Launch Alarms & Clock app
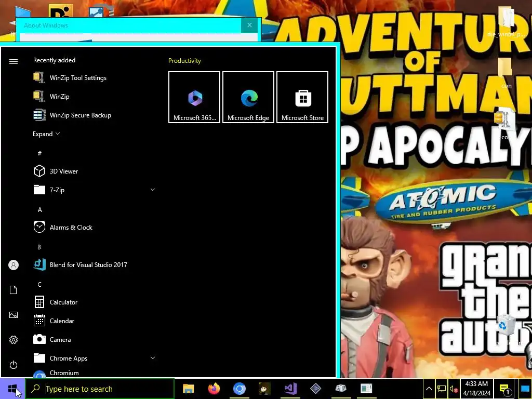This screenshot has height=399, width=532. [x=95, y=228]
